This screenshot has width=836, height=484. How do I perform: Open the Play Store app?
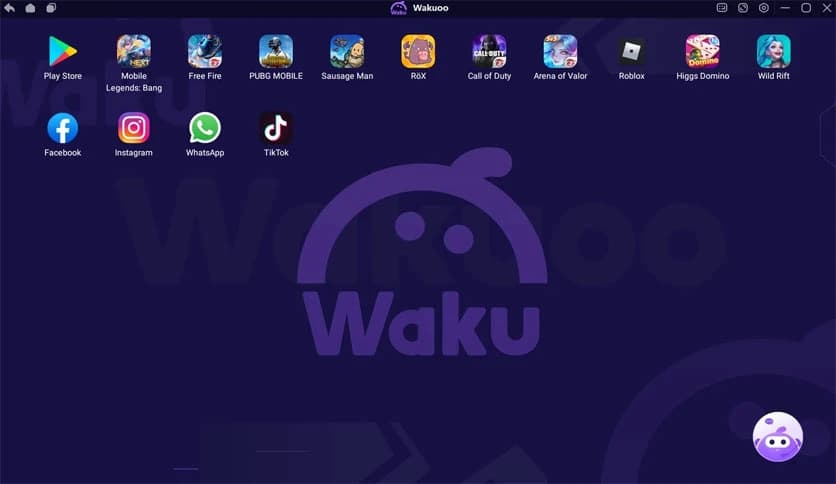pos(63,51)
